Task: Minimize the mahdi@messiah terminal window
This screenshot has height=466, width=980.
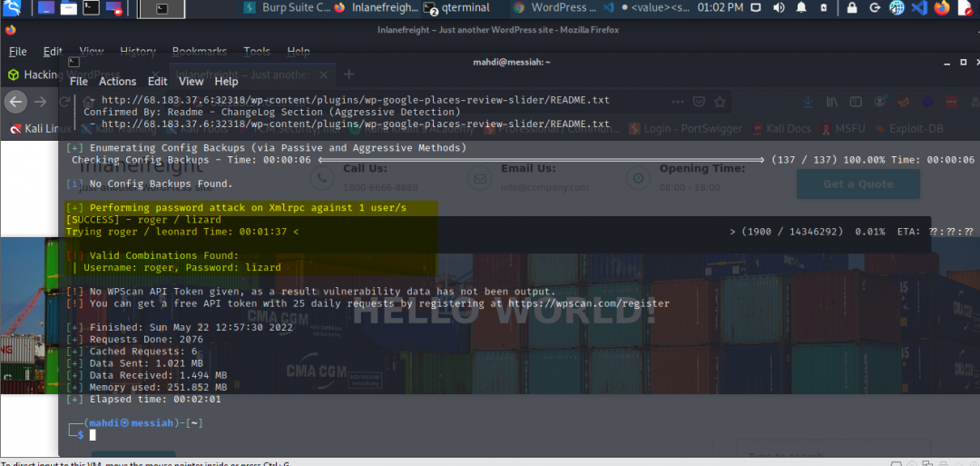Action: point(947,62)
